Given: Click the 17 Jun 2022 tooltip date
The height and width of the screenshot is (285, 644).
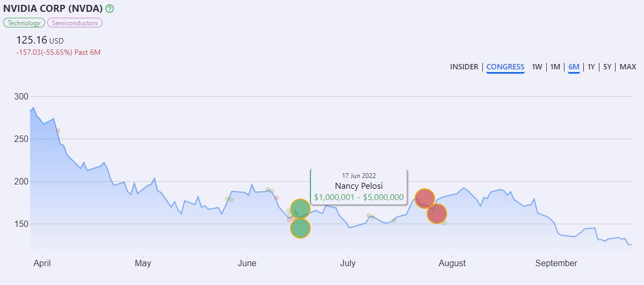Looking at the screenshot, I should click(359, 176).
